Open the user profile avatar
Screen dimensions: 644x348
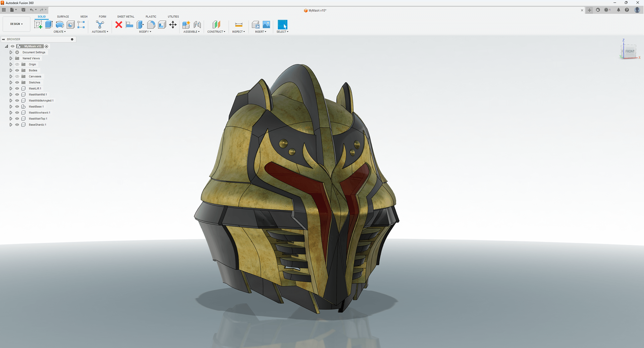pyautogui.click(x=637, y=10)
